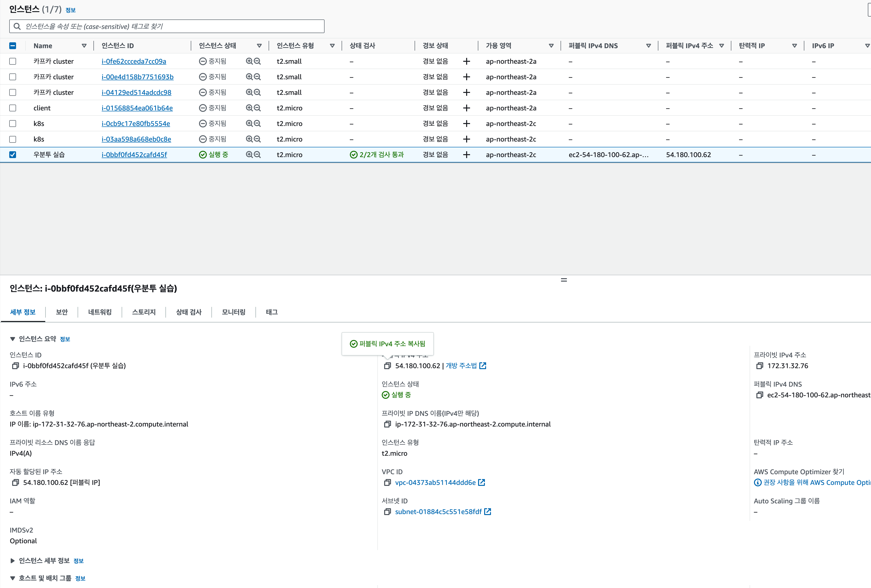Click the instance search filter field

pos(167,26)
